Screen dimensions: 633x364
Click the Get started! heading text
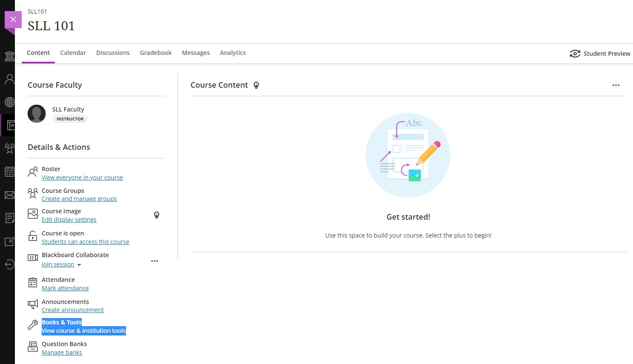click(408, 217)
